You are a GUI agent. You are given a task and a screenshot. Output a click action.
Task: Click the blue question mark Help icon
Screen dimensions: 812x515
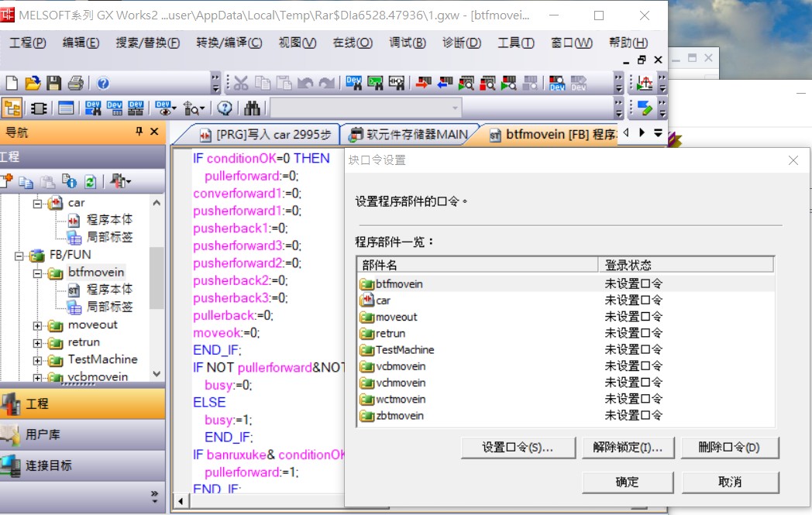click(x=103, y=83)
